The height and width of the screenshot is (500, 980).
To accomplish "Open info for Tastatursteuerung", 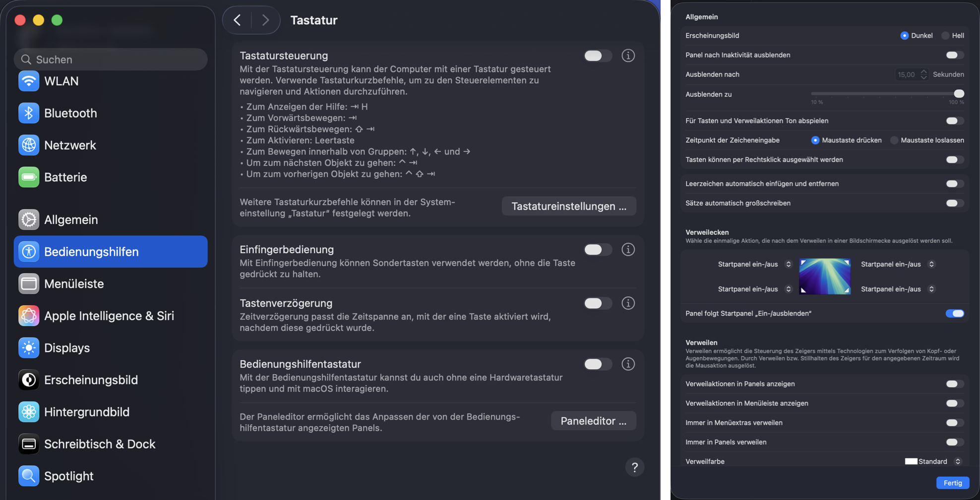I will (628, 56).
